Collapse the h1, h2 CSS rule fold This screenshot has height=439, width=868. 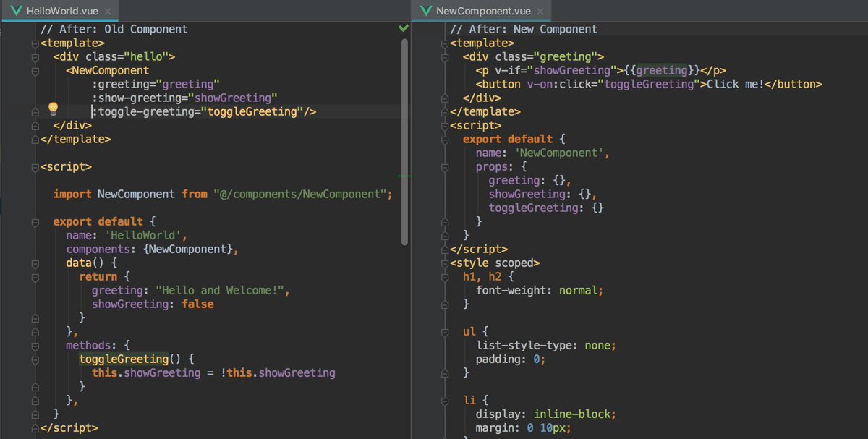tap(446, 277)
